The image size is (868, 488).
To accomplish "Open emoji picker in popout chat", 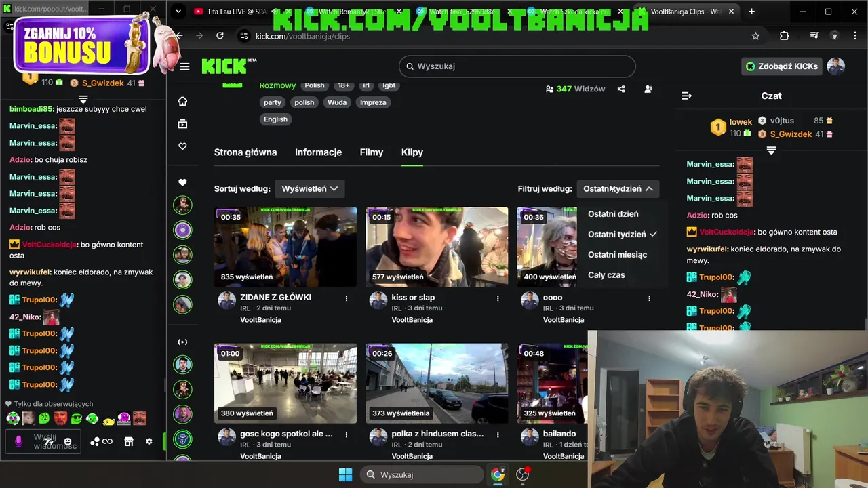I will 68,442.
